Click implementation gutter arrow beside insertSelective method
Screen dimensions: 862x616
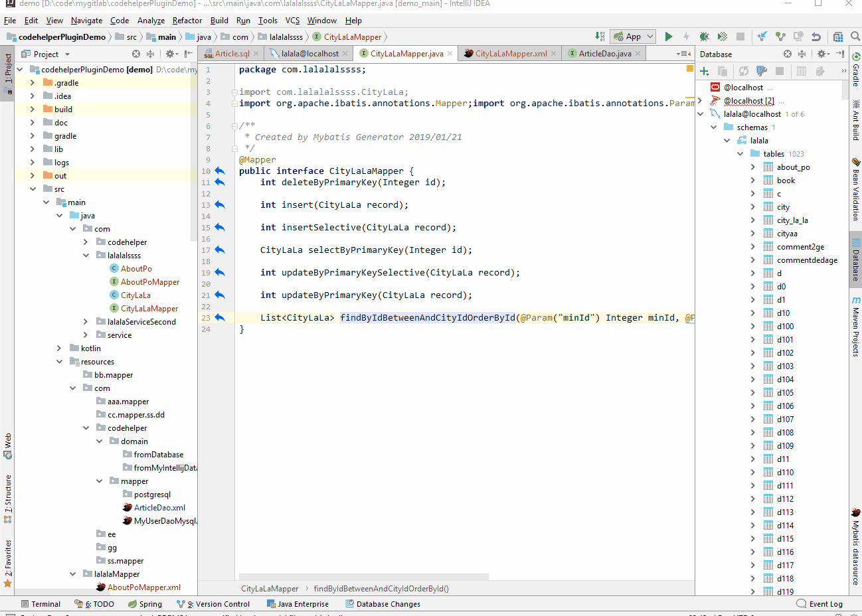tap(220, 228)
